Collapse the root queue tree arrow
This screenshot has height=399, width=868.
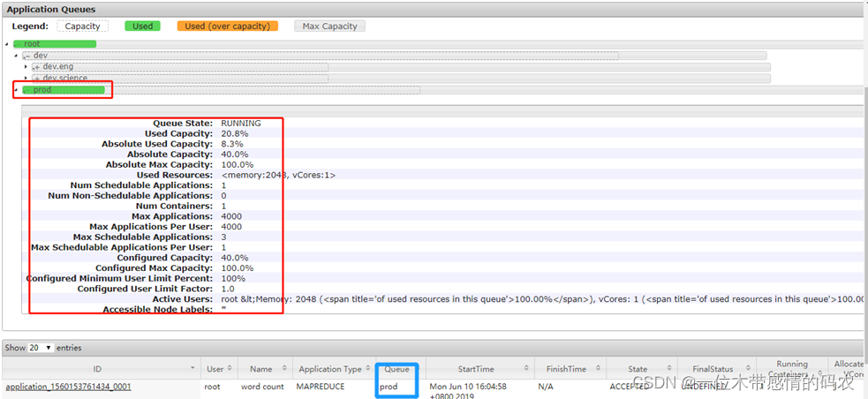tap(7, 44)
